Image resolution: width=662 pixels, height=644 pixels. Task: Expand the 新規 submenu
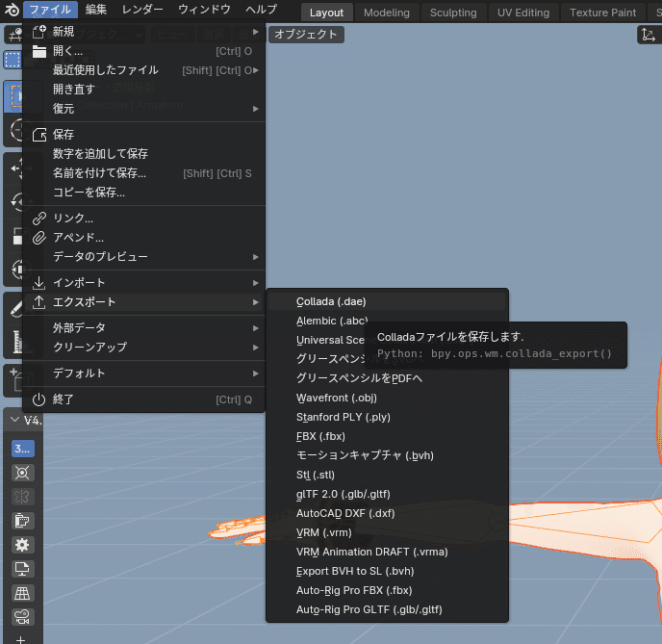(144, 32)
